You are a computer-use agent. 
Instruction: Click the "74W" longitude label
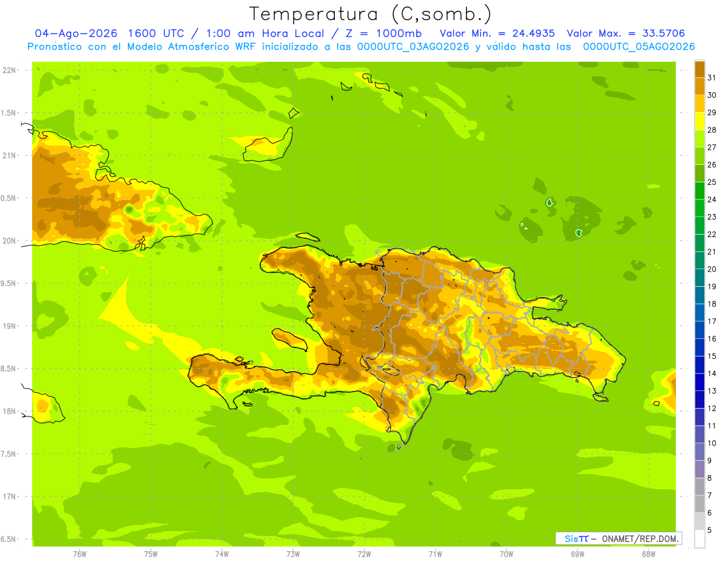coord(222,554)
